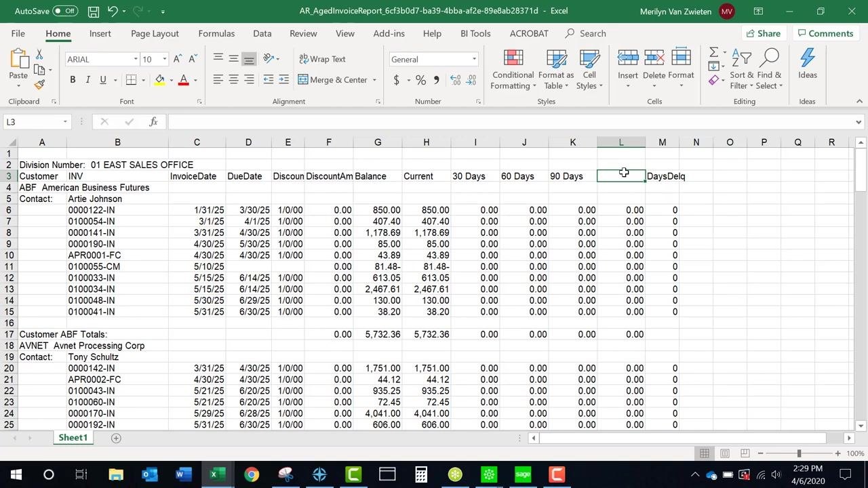Toggle Wrap Text

(323, 59)
